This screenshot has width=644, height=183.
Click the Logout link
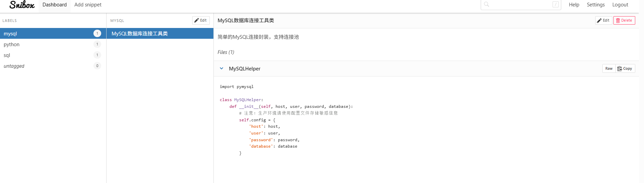[620, 5]
